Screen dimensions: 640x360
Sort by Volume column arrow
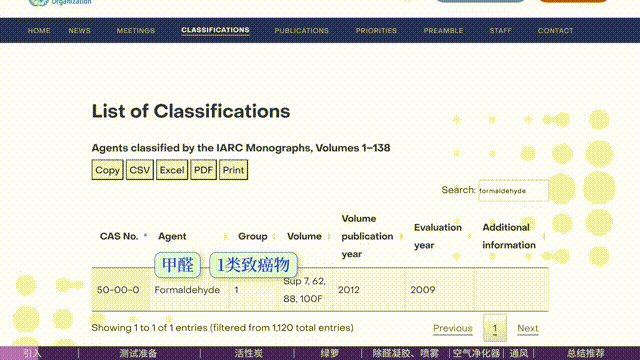pos(329,236)
